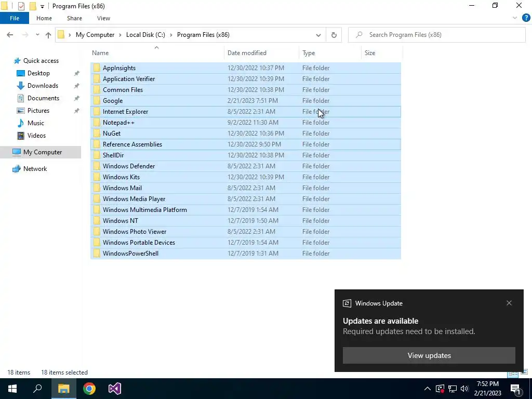Open the Customize Quick Access Toolbar dropdown
The width and height of the screenshot is (532, 399).
coord(42,6)
